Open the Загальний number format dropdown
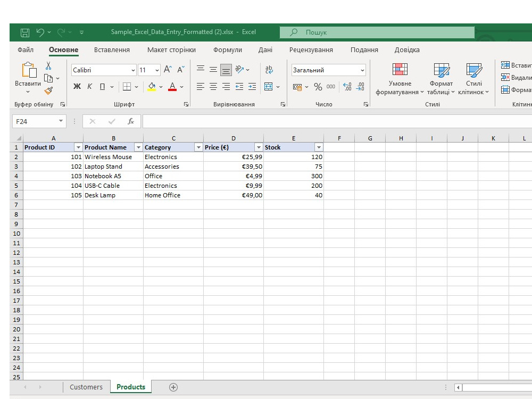The width and height of the screenshot is (532, 399). pyautogui.click(x=362, y=70)
